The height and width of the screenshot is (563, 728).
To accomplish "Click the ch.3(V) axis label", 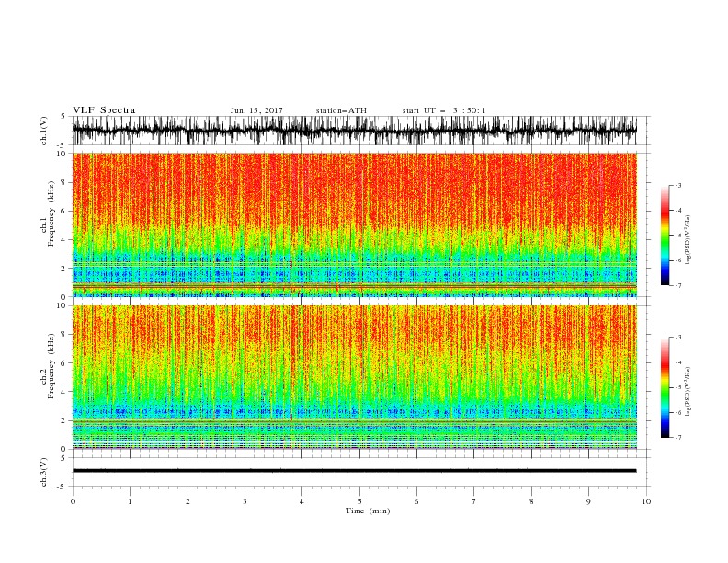I will click(x=44, y=472).
